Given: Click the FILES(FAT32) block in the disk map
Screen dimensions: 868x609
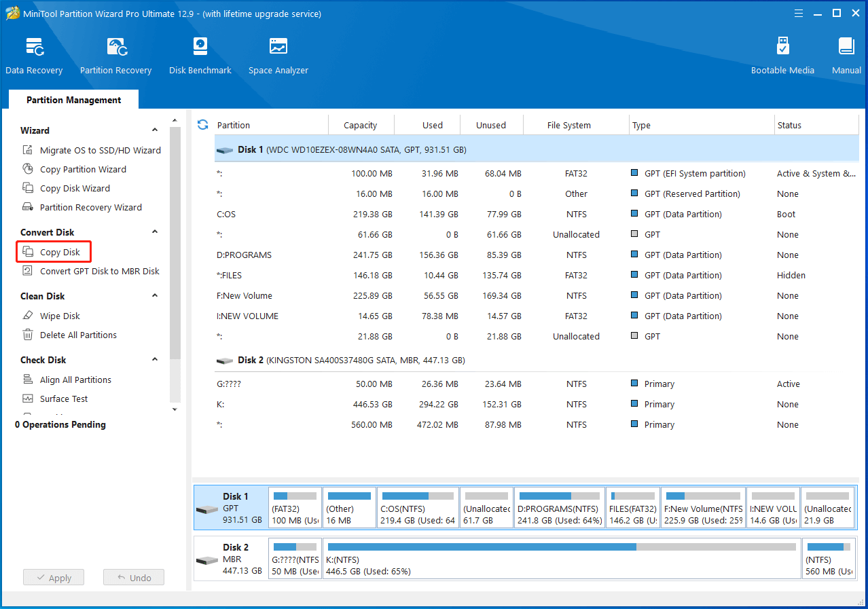Looking at the screenshot, I should pyautogui.click(x=633, y=507).
